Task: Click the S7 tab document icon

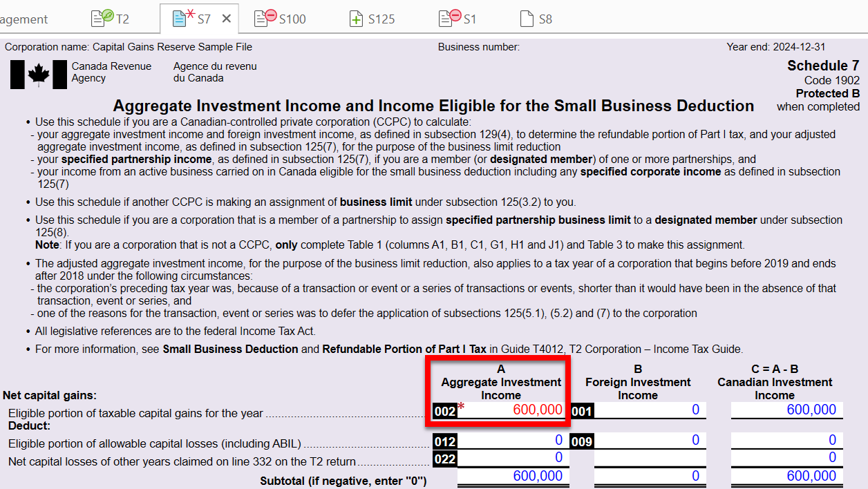Action: [182, 17]
